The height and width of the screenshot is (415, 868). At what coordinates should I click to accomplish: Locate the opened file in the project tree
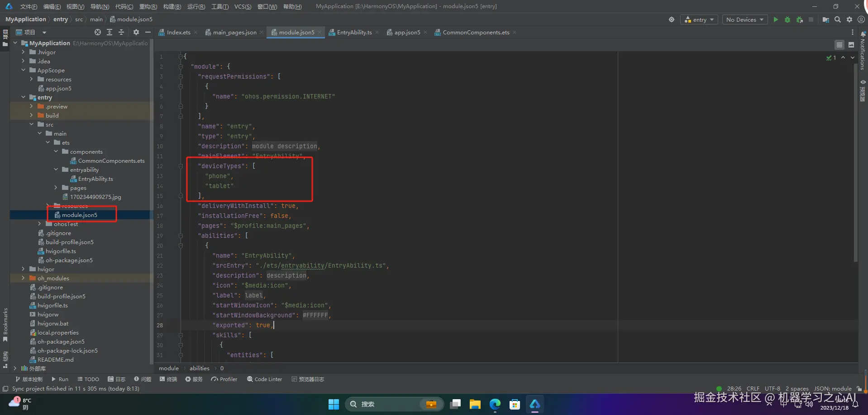[x=98, y=32]
